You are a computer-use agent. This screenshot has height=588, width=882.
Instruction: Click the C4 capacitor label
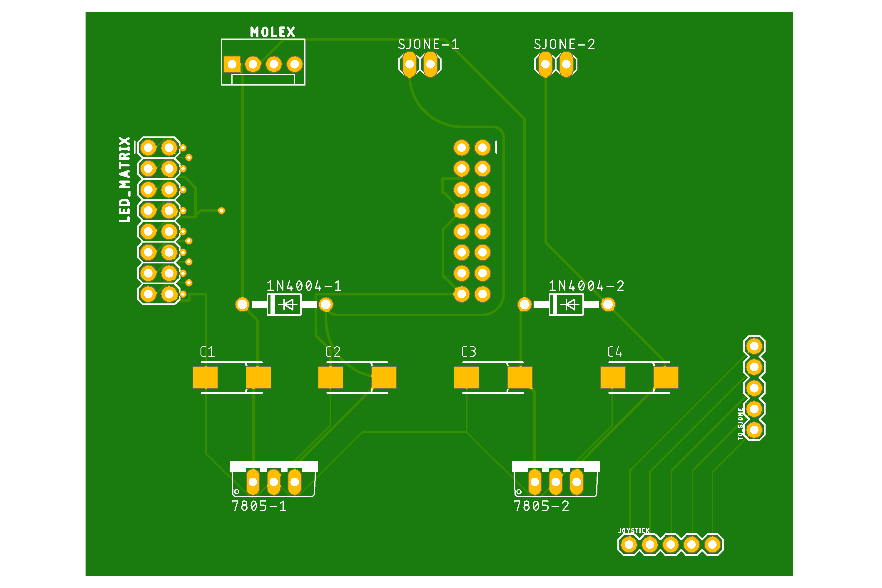(615, 352)
